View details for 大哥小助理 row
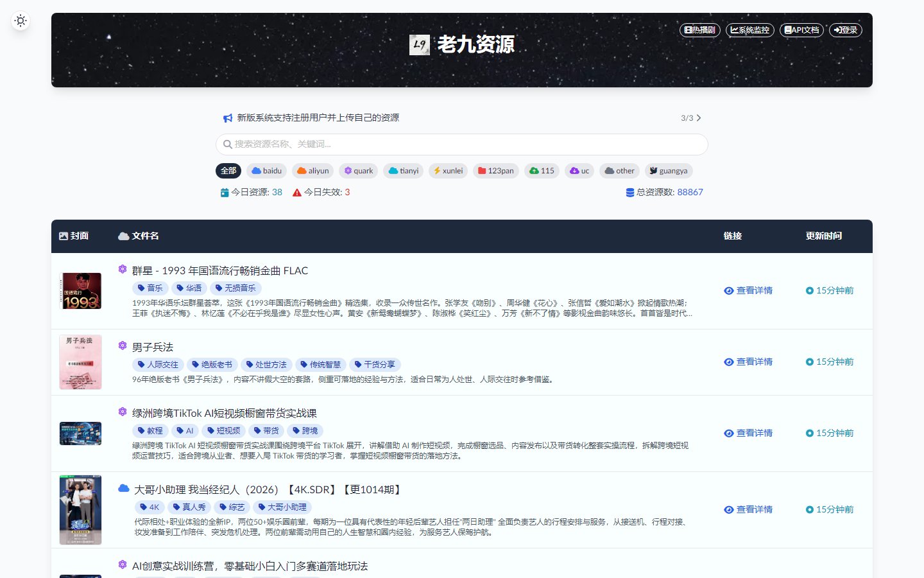Screen dimensions: 924x578 tap(748, 510)
